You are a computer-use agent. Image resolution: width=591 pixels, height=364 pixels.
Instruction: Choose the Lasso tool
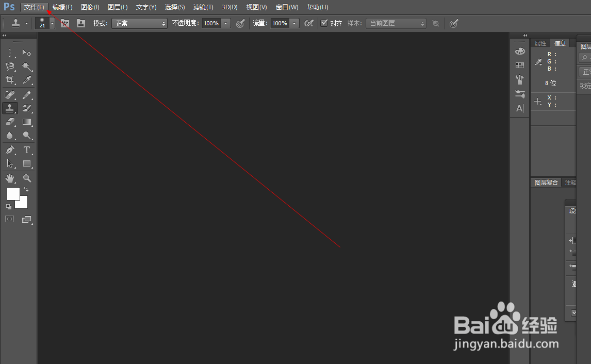(10, 67)
